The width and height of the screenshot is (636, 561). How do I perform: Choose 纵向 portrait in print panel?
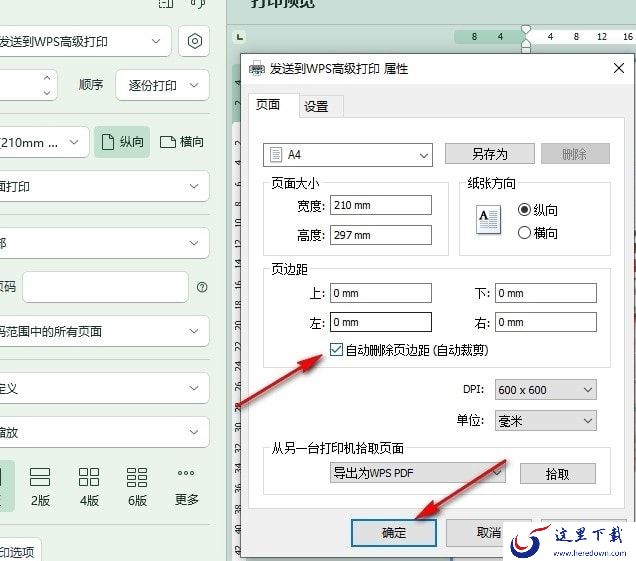[122, 142]
